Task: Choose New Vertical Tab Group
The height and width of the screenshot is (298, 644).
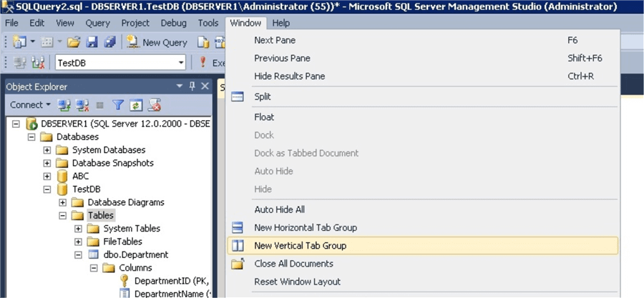Action: (422, 246)
